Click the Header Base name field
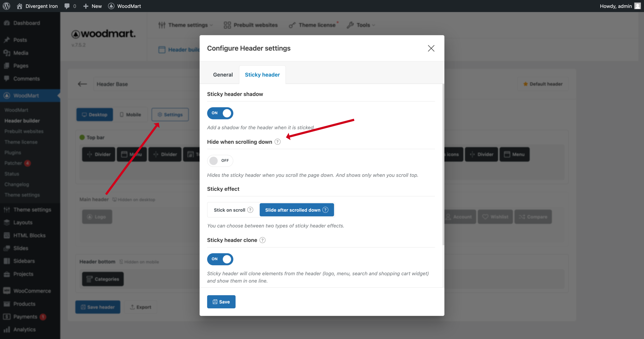644x339 pixels. (x=147, y=84)
